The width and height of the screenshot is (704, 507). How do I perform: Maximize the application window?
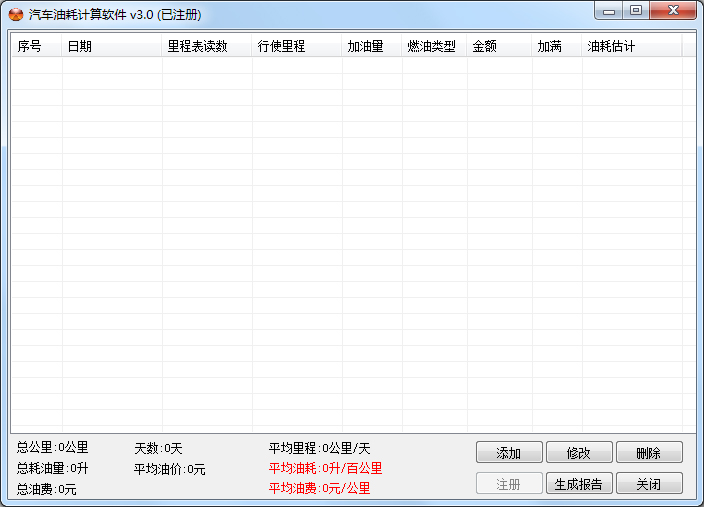636,11
